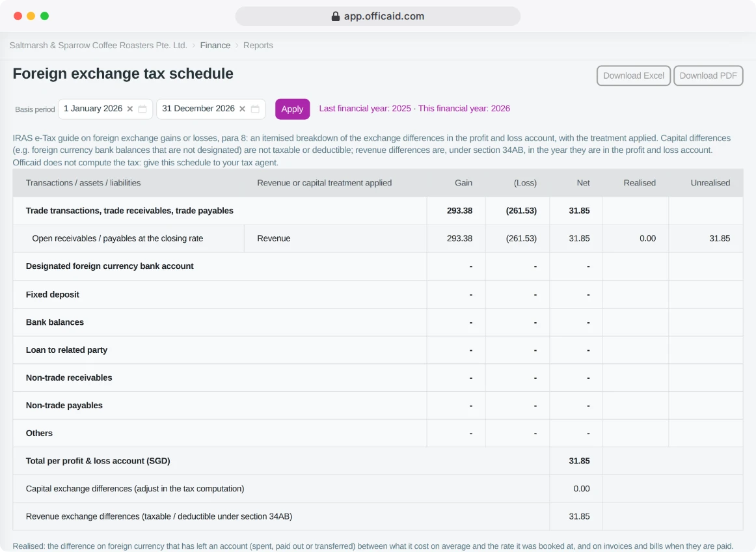Viewport: 756px width, 552px height.
Task: Clear the 1 January 2026 start date
Action: 129,109
